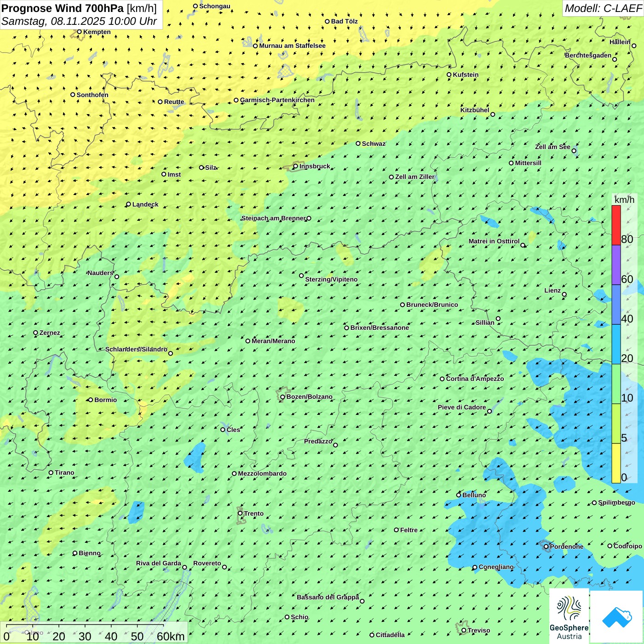Click the Sonthofen label
Image resolution: width=644 pixels, height=644 pixels.
click(92, 95)
